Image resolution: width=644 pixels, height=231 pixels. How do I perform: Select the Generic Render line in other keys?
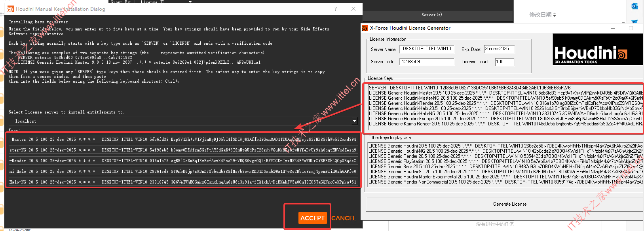[506, 156]
